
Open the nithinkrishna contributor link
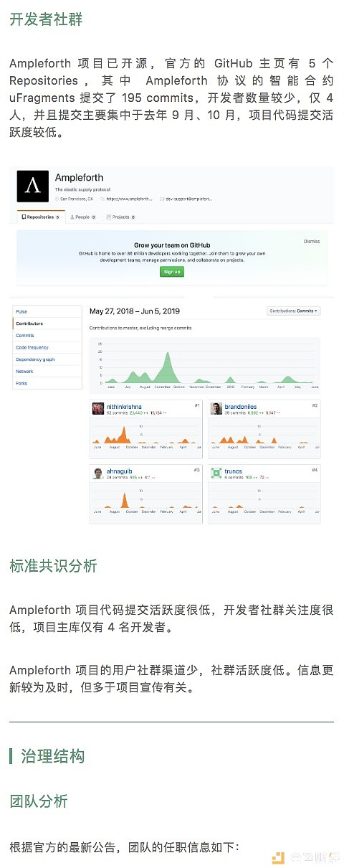124,406
